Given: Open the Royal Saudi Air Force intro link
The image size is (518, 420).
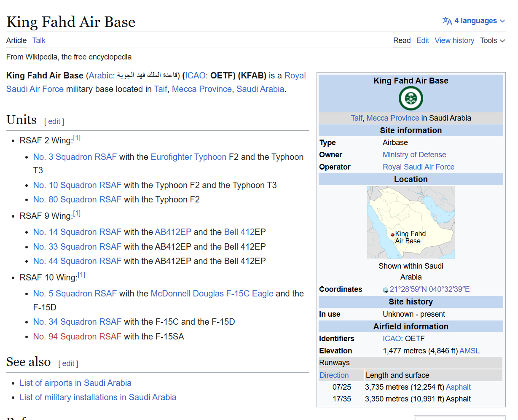Looking at the screenshot, I should tap(35, 89).
